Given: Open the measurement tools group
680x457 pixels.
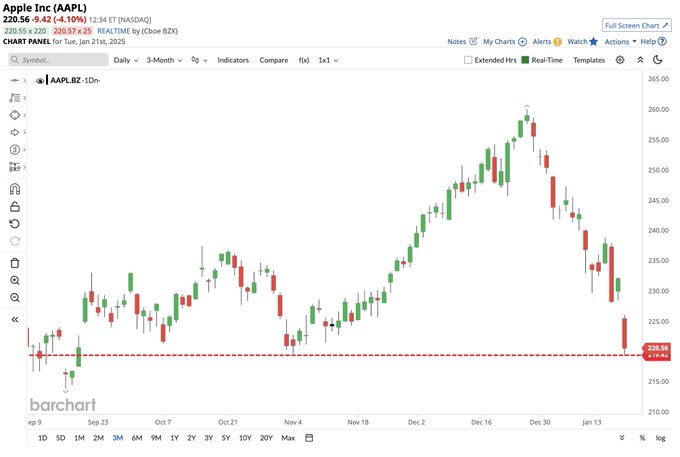Looking at the screenshot, I should [15, 167].
